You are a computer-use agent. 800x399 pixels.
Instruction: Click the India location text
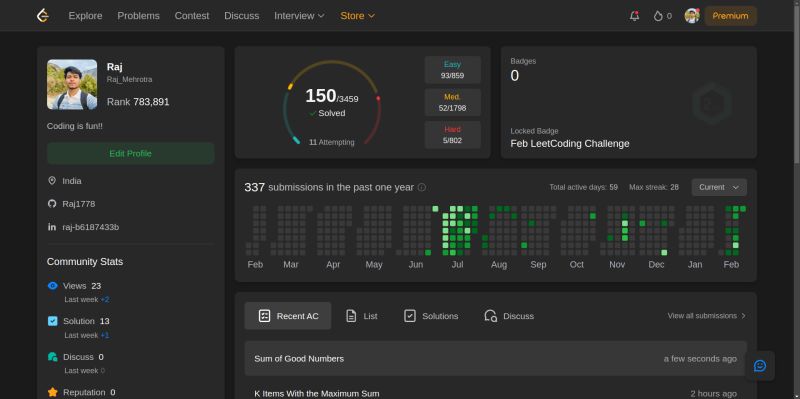click(72, 181)
